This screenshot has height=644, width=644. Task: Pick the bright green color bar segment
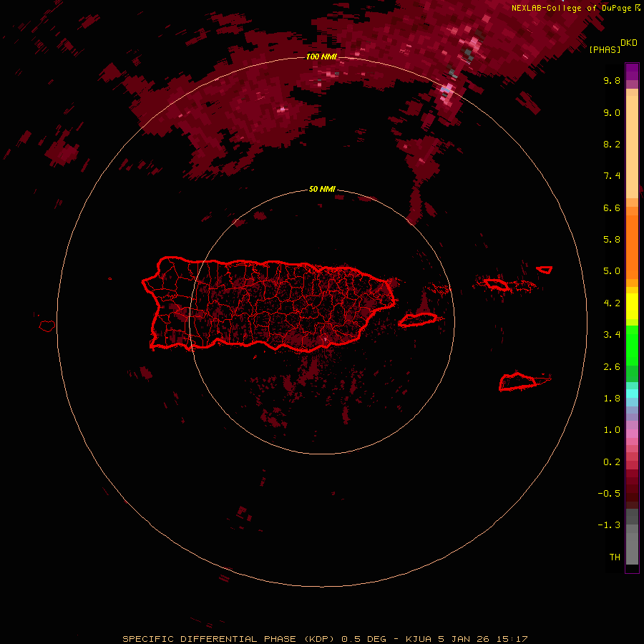tap(632, 346)
